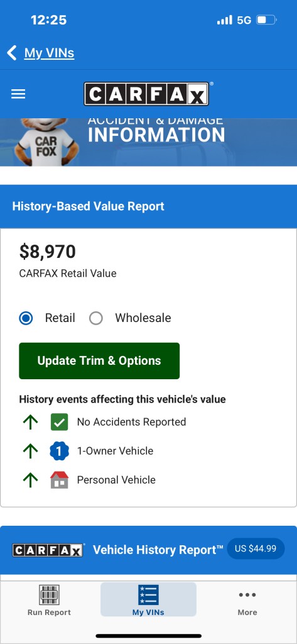Tap the Personal Vehicle house icon

(x=60, y=480)
